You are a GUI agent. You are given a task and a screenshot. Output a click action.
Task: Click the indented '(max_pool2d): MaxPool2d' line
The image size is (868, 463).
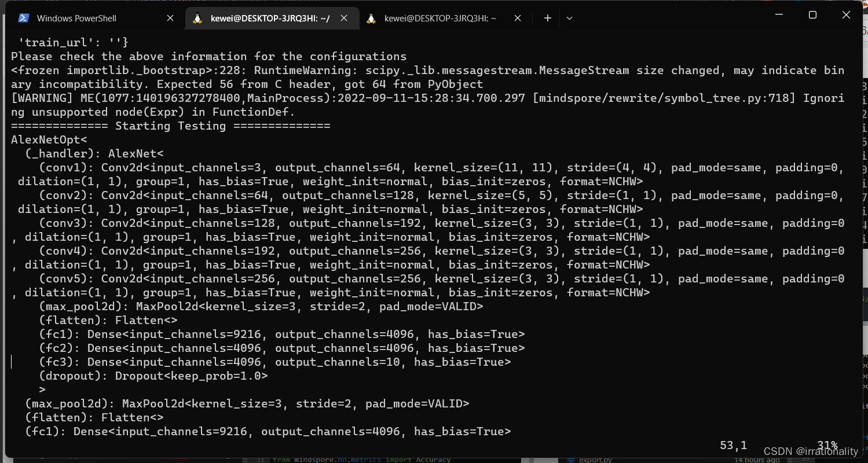pyautogui.click(x=261, y=306)
